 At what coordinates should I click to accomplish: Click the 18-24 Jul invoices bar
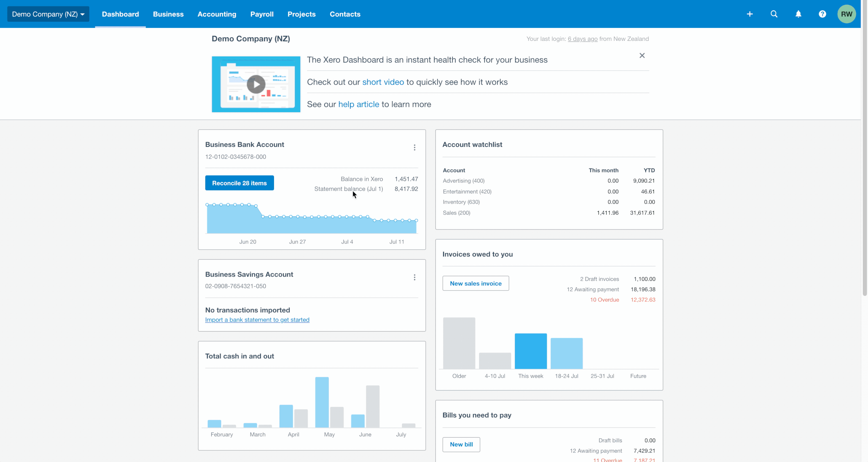coord(566,353)
